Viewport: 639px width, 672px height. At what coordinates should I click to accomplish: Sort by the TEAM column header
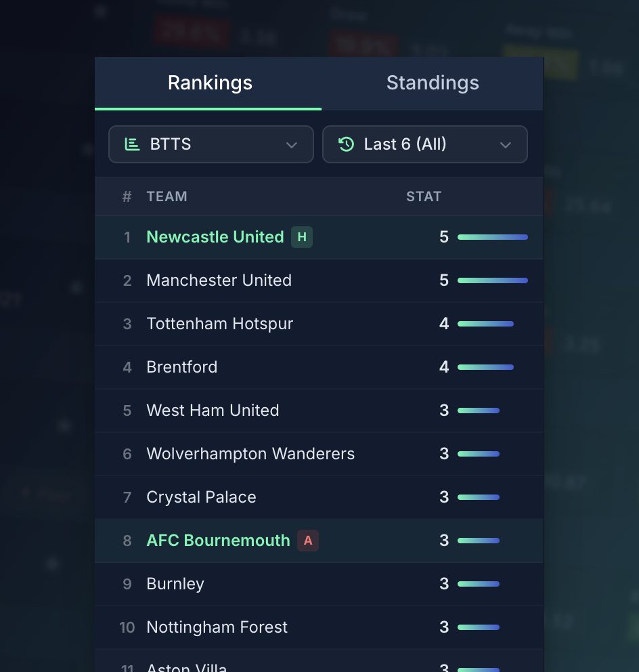tap(167, 196)
